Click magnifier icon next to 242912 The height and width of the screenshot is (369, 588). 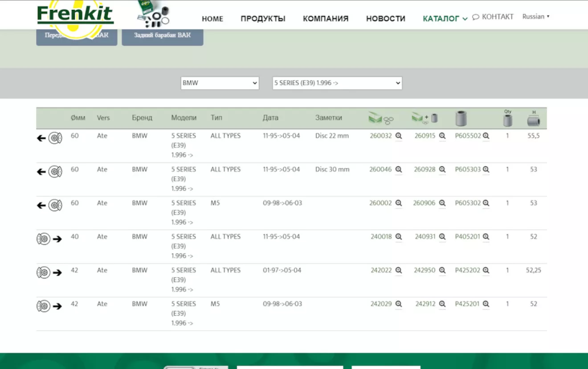[x=442, y=304]
